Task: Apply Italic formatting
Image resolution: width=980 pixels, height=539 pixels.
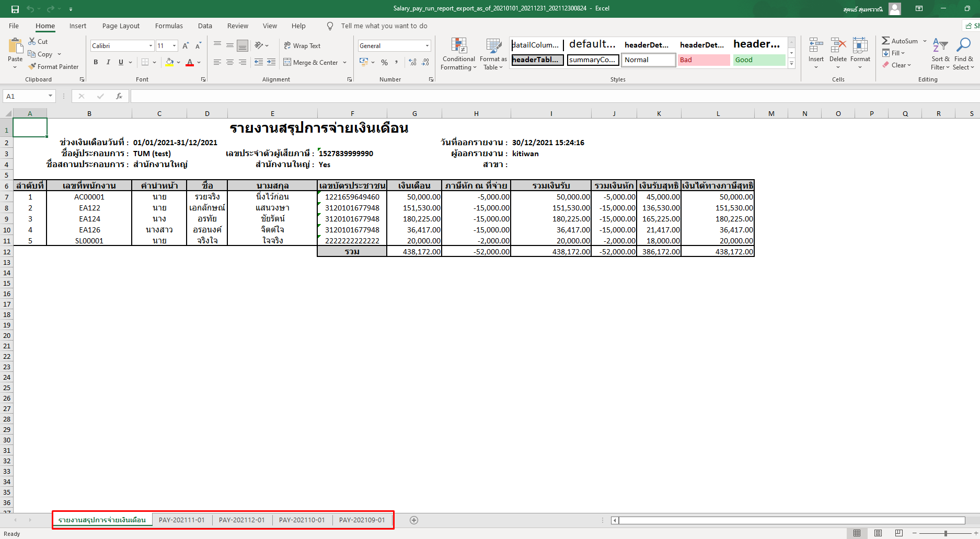Action: point(108,62)
